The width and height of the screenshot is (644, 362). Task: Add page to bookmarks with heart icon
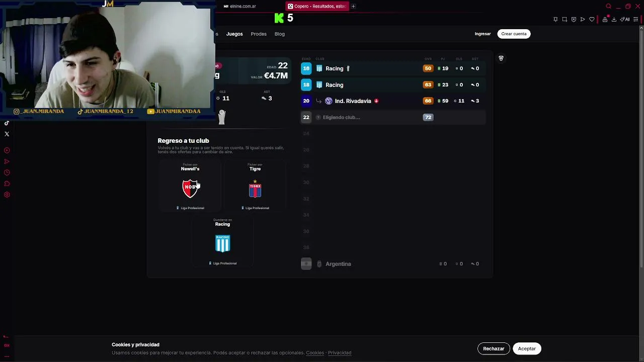(x=592, y=20)
